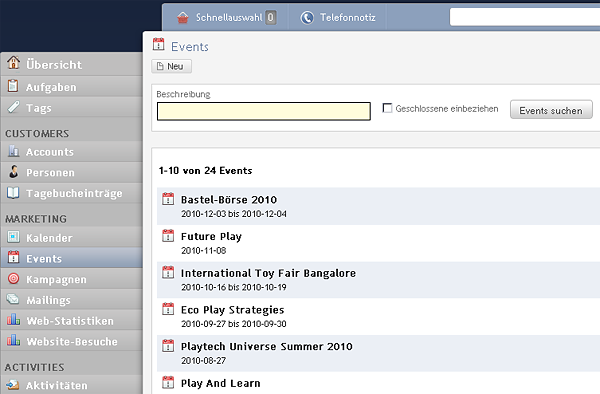This screenshot has height=394, width=600.
Task: Click the Übersicht house icon
Action: pos(13,63)
